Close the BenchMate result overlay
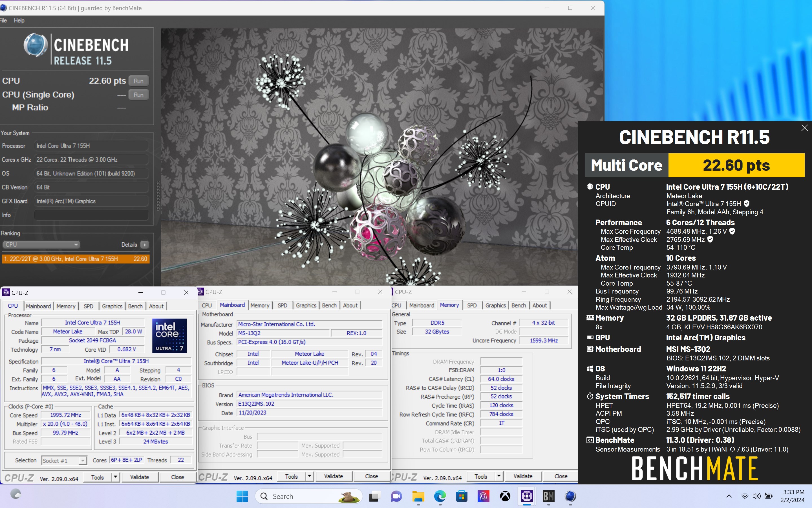812x508 pixels. point(804,128)
